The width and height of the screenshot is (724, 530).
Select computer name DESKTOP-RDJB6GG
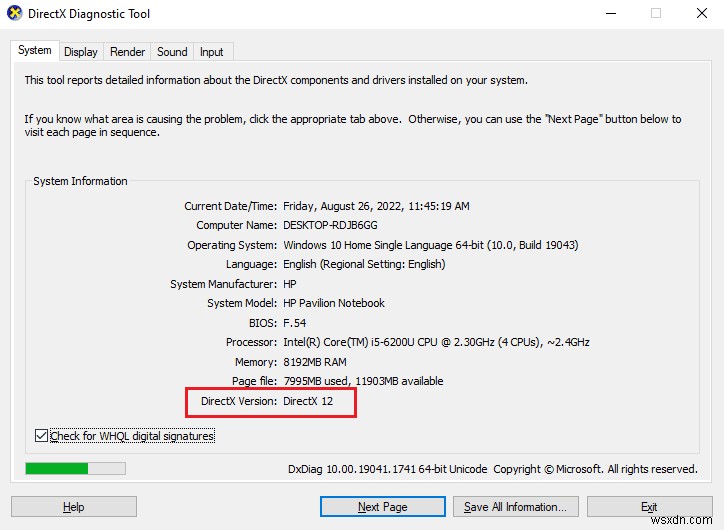point(330,225)
